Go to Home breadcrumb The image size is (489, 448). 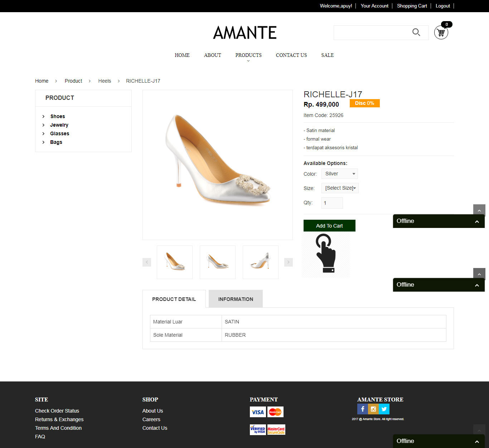pyautogui.click(x=42, y=81)
